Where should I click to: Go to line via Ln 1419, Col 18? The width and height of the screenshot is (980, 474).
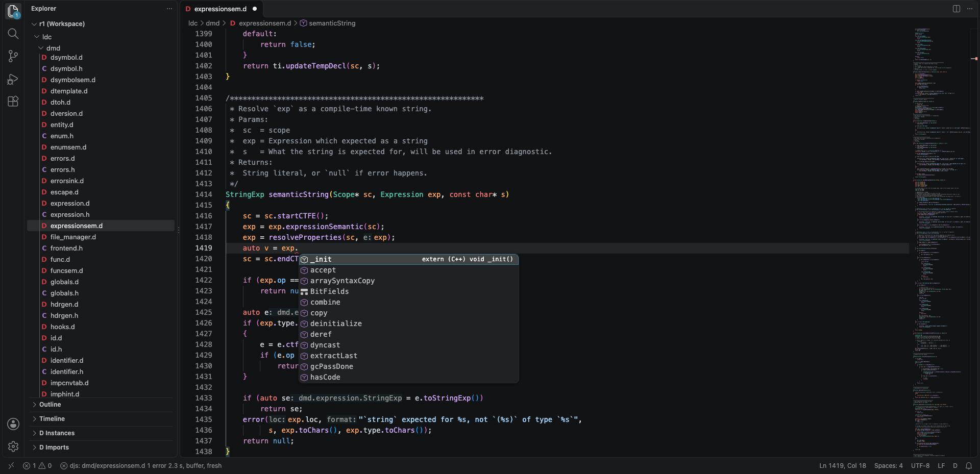click(x=842, y=466)
